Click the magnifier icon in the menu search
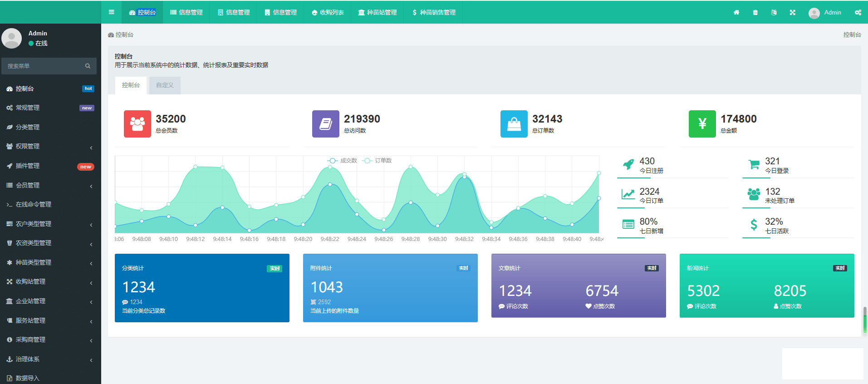 click(x=88, y=66)
